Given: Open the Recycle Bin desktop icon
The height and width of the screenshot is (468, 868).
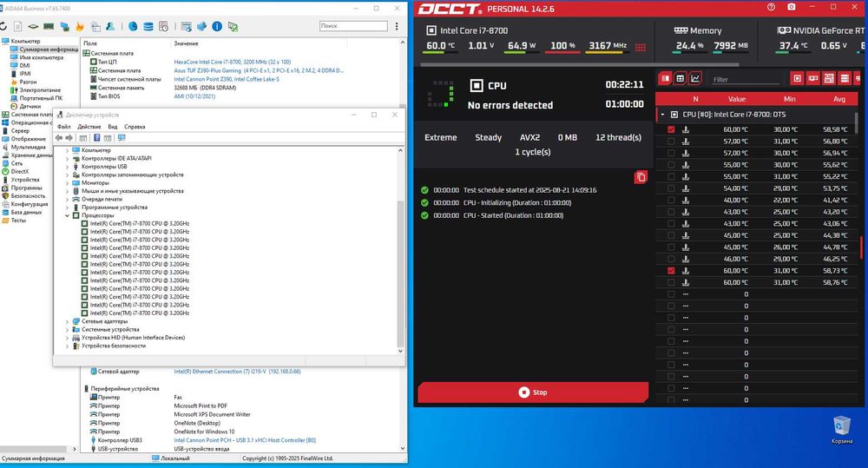Looking at the screenshot, I should (841, 431).
